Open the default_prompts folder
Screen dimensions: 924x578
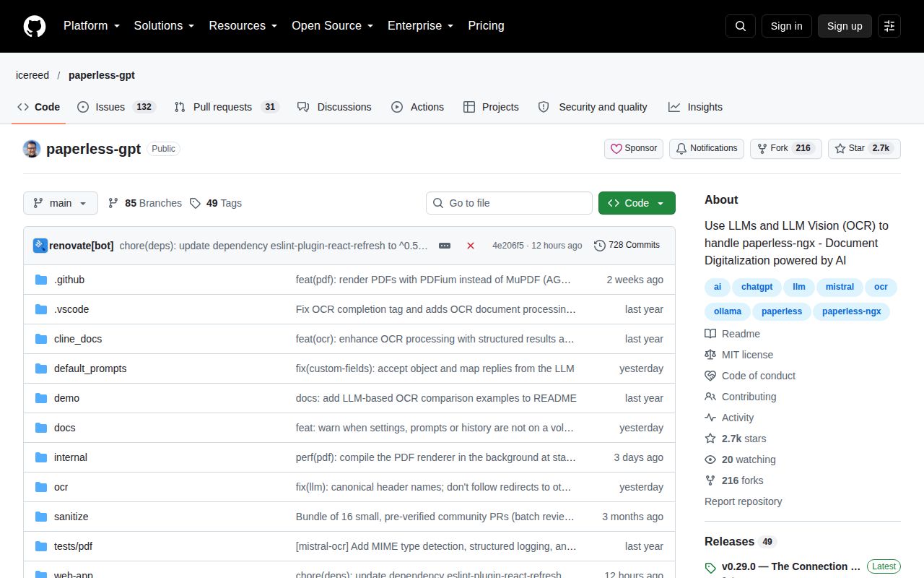pos(90,368)
